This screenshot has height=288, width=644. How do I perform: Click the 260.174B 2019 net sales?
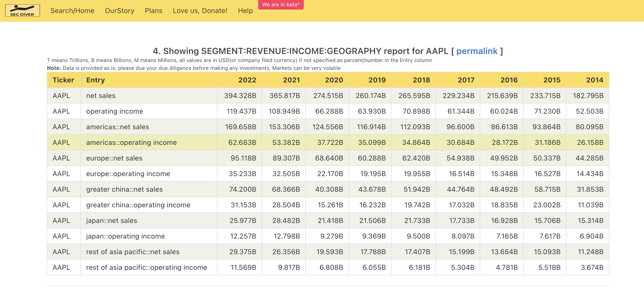(371, 96)
